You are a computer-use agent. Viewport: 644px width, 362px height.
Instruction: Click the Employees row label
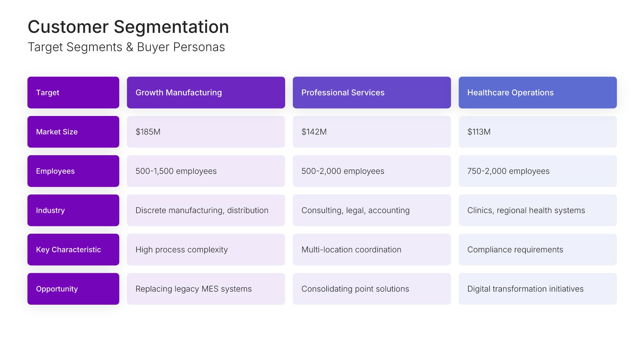(73, 171)
